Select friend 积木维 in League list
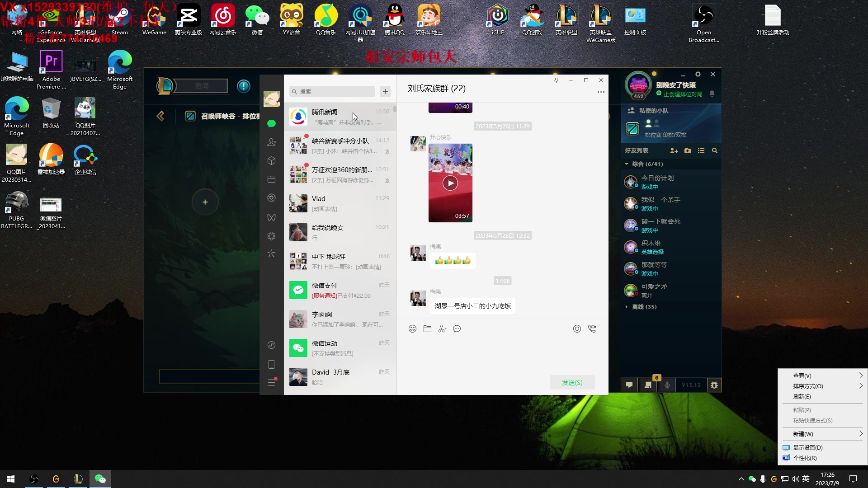 [x=670, y=247]
